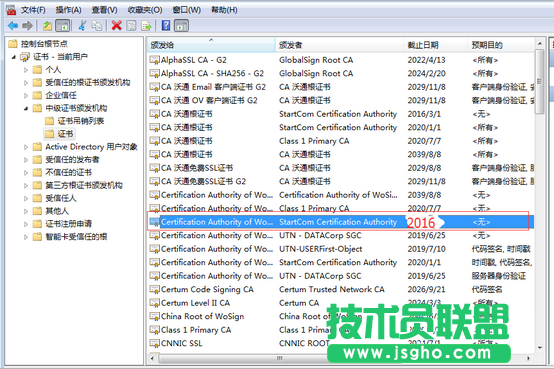Select the 智能卡受信任的根 tree item
Image resolution: width=554 pixels, height=369 pixels.
[76, 236]
